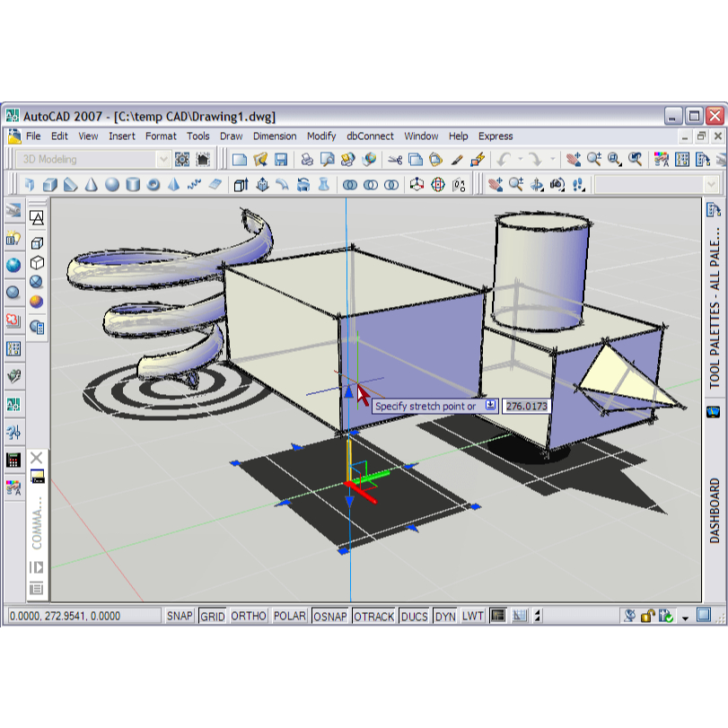Click the Helix tool icon

tap(194, 185)
